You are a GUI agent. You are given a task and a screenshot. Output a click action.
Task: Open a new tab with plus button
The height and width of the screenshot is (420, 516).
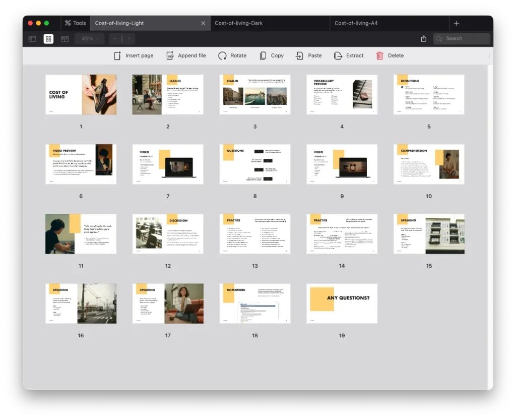point(457,23)
